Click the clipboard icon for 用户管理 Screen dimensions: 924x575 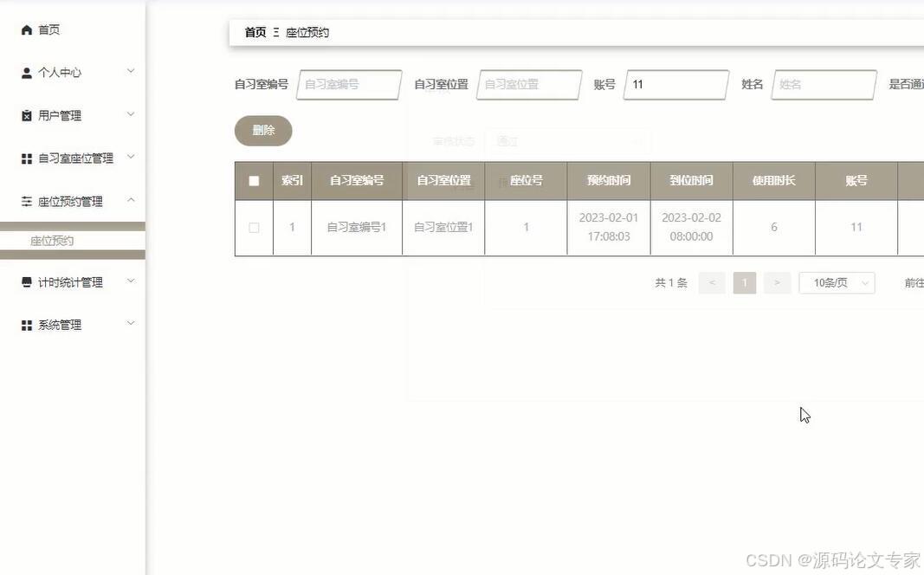pos(27,116)
